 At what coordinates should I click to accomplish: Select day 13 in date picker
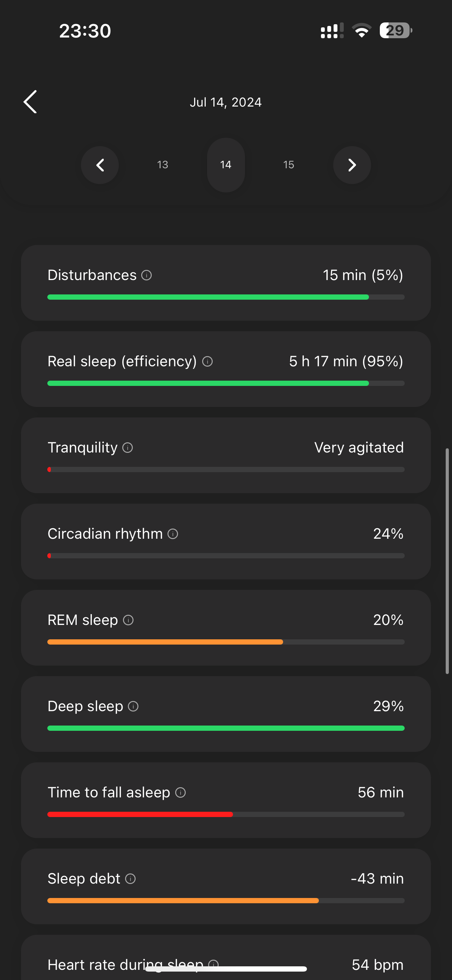163,165
